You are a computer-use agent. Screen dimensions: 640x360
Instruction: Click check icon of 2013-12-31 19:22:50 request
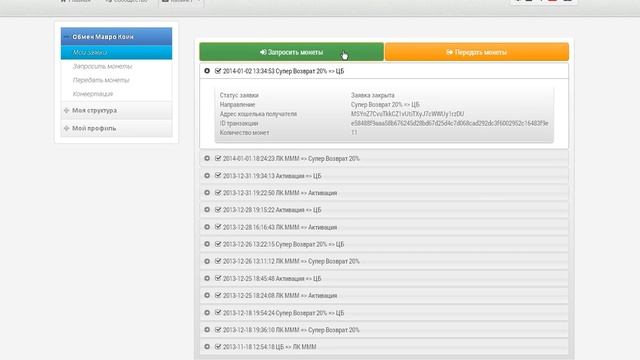tap(218, 193)
